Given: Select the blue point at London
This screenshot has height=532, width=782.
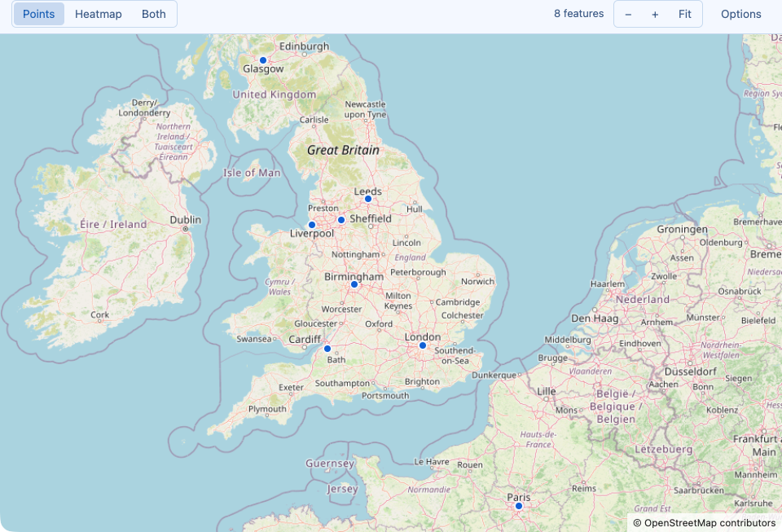Looking at the screenshot, I should (423, 345).
